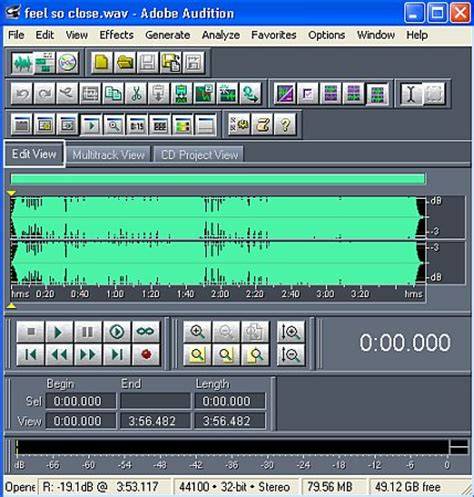Click the scroll-shaped Scripts icon
Screen dimensions: 474x497
click(x=262, y=125)
